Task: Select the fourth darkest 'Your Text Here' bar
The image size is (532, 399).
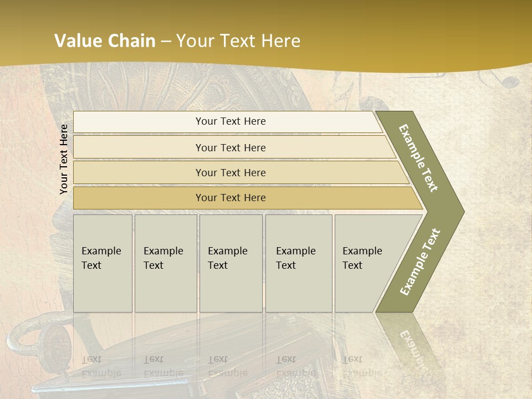Action: 230,198
